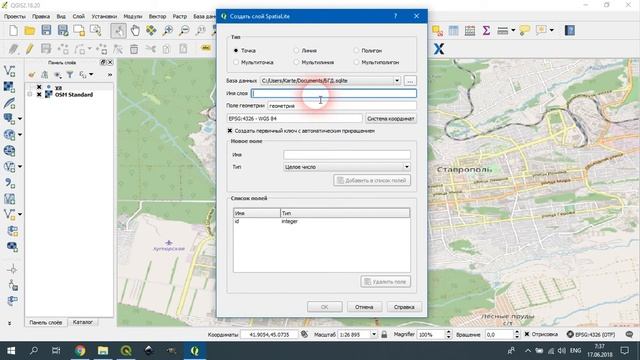Click the Magnifier percentage stepper arrows
Screen dimensions: 640x360
point(449,334)
